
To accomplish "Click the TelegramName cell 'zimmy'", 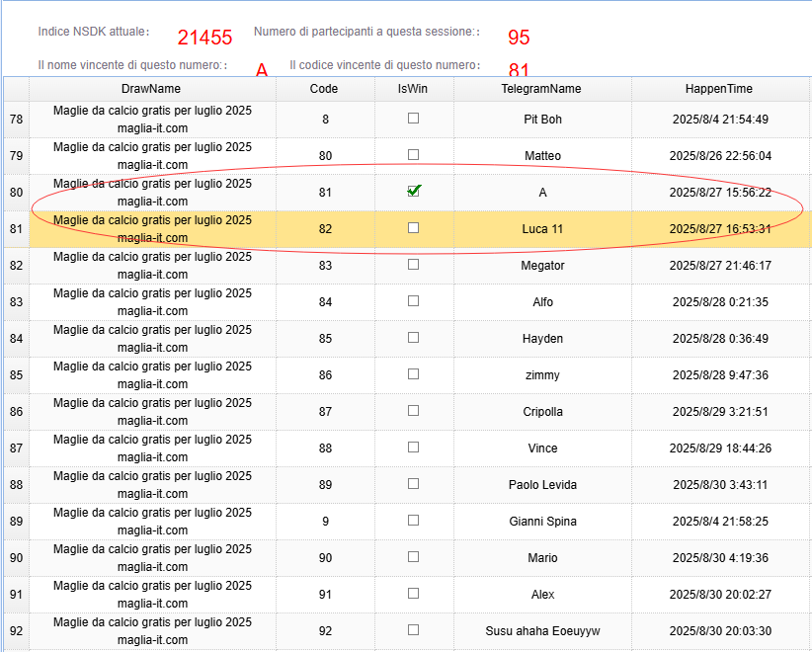I will coord(542,375).
